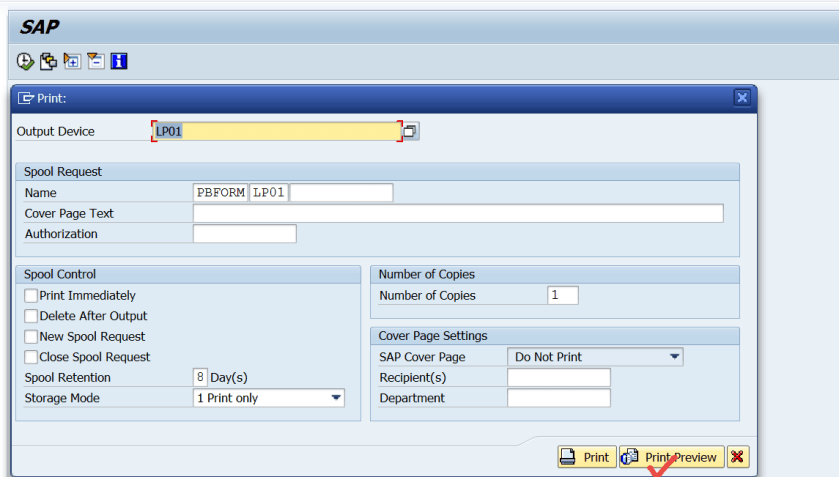This screenshot has height=477, width=839.
Task: Click the Get Variant toolbar icon
Action: (x=48, y=61)
